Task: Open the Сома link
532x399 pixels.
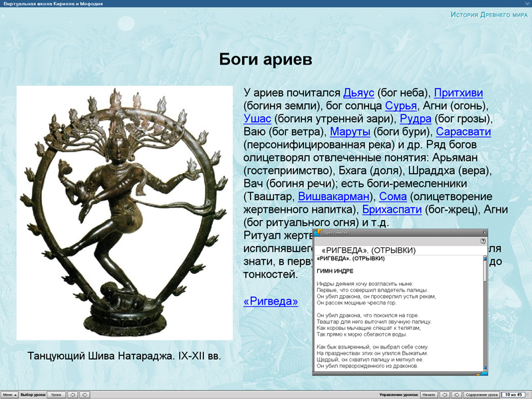Action: coord(392,196)
